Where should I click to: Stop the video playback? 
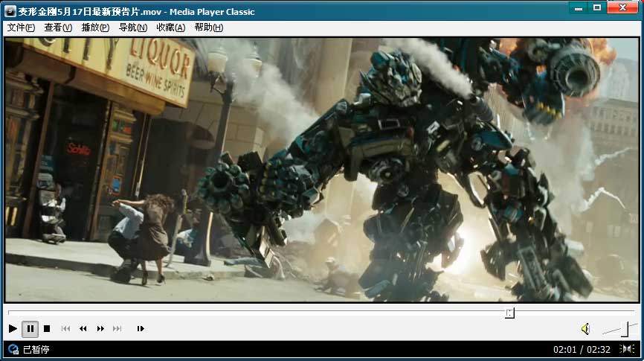[x=47, y=328]
